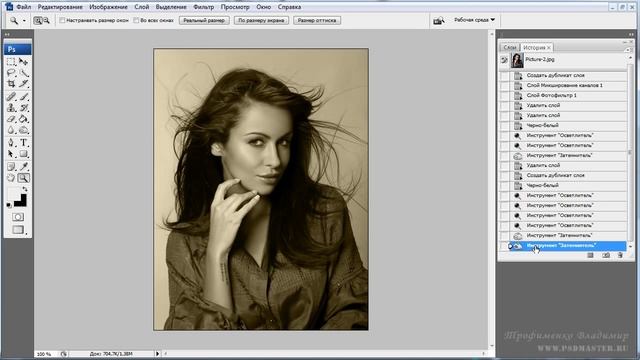Swap foreground and background colors
640x360 pixels.
pyautogui.click(x=25, y=189)
